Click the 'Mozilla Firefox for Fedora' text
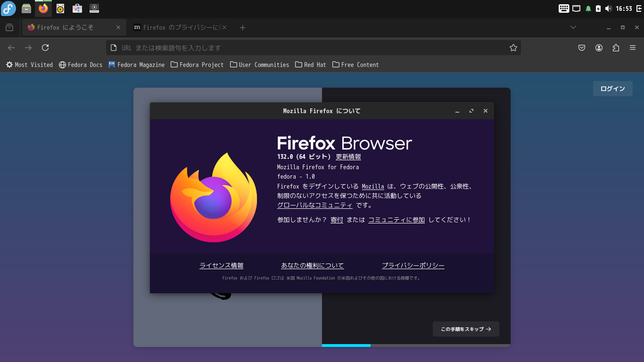 pyautogui.click(x=318, y=167)
